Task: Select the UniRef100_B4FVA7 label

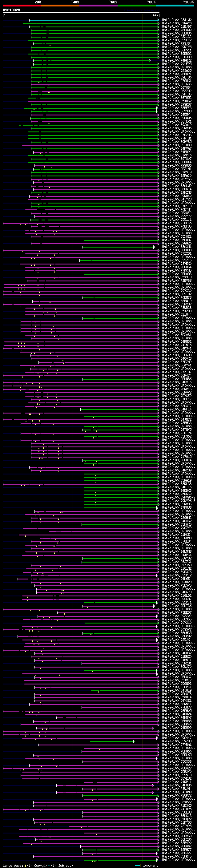Action: click(176, 149)
